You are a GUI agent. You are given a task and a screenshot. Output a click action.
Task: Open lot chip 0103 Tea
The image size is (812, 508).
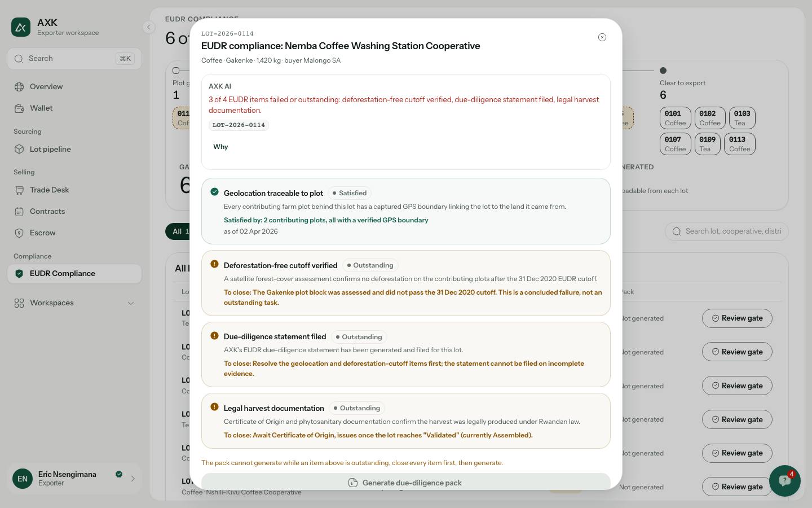point(742,118)
